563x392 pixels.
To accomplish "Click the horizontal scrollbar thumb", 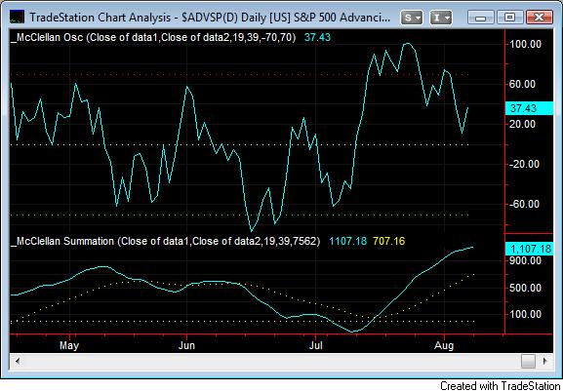I will (x=528, y=361).
